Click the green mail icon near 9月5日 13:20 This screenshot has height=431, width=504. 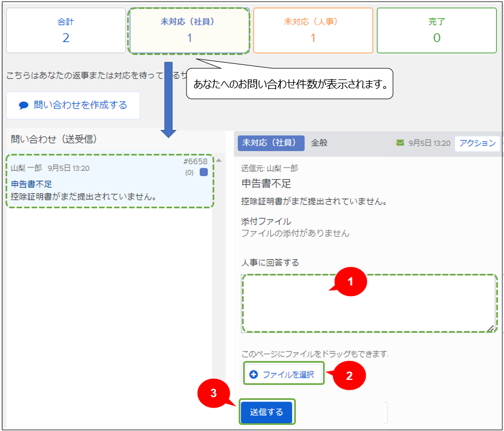[400, 143]
